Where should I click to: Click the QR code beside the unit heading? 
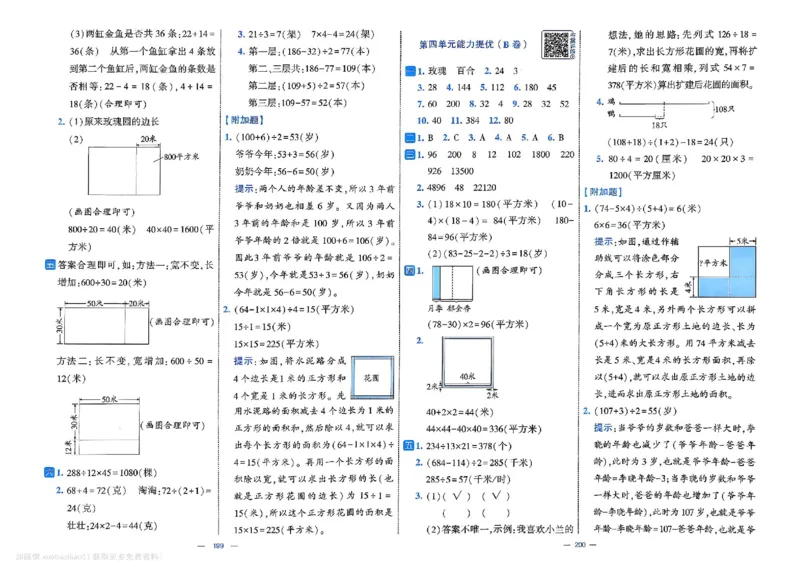(x=555, y=44)
